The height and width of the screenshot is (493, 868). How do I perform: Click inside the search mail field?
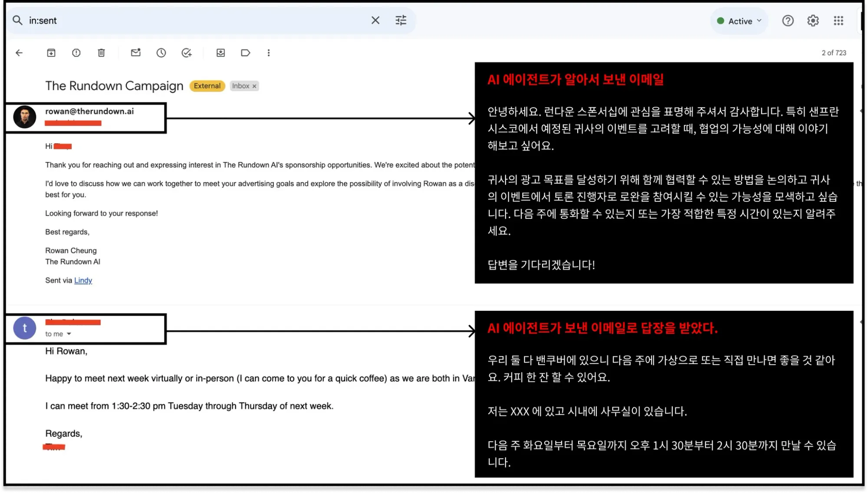click(x=195, y=20)
